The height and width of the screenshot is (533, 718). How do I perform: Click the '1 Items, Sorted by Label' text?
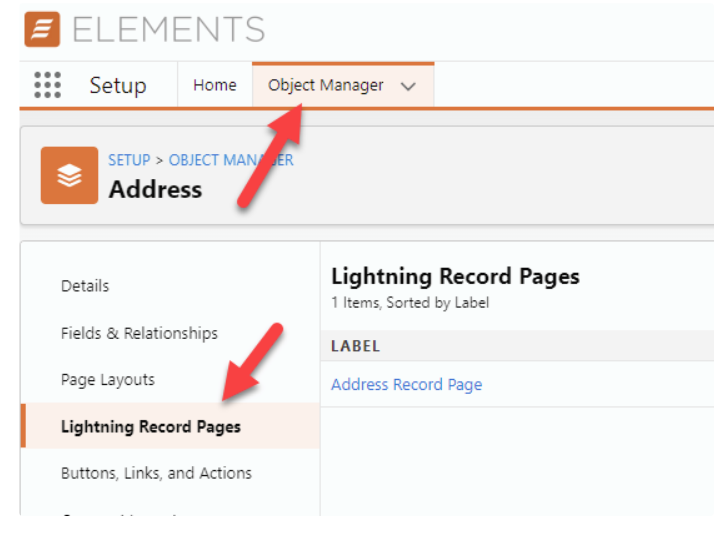[410, 302]
